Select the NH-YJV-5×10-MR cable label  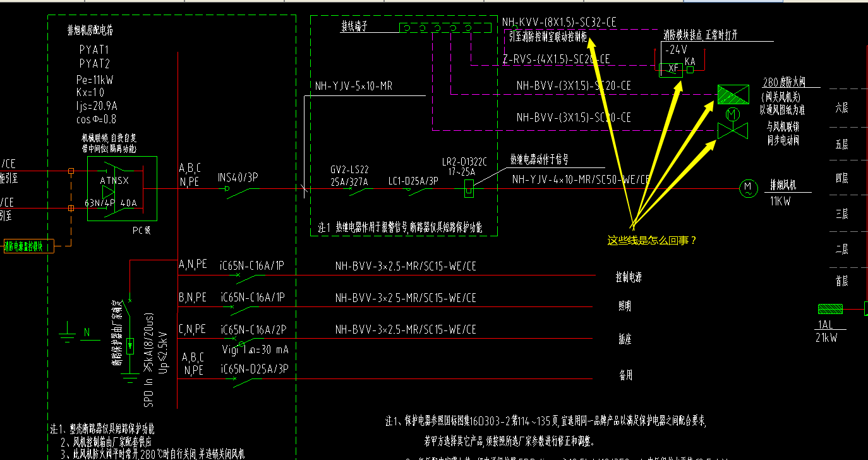point(354,86)
